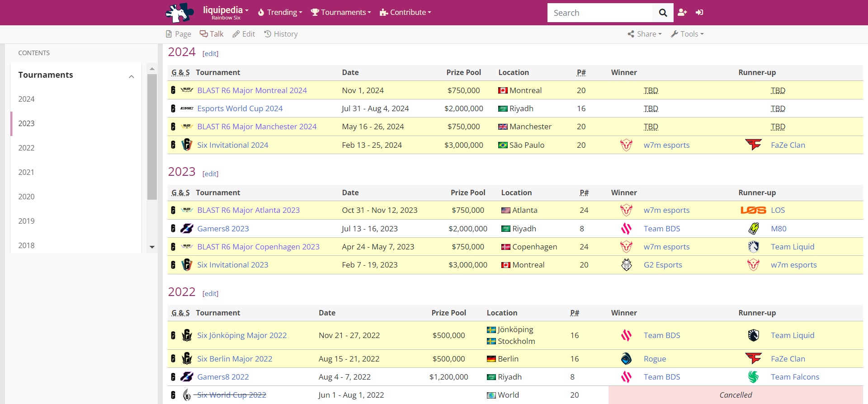
Task: Click the create account user-plus icon
Action: (x=682, y=13)
